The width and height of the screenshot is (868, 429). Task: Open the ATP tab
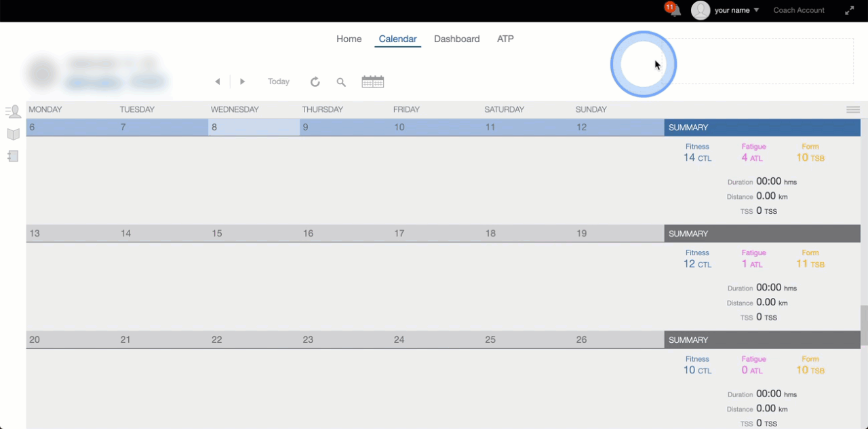click(505, 39)
